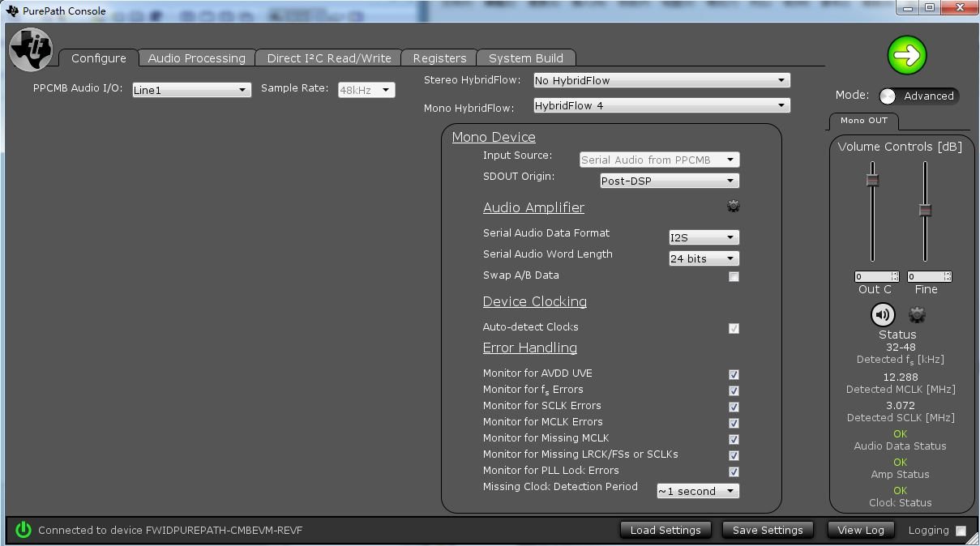Enable the Logging checkbox
The image size is (980, 546).
click(x=961, y=531)
